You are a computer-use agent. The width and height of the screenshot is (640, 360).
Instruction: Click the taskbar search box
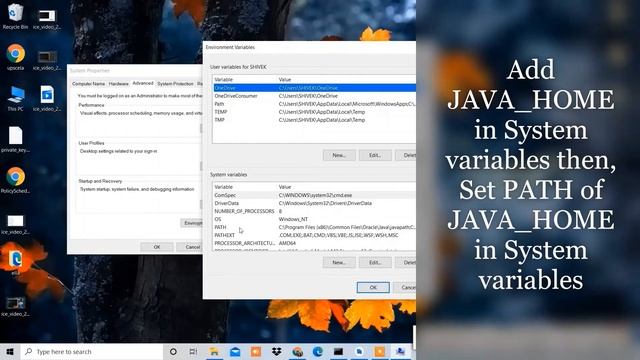click(92, 351)
